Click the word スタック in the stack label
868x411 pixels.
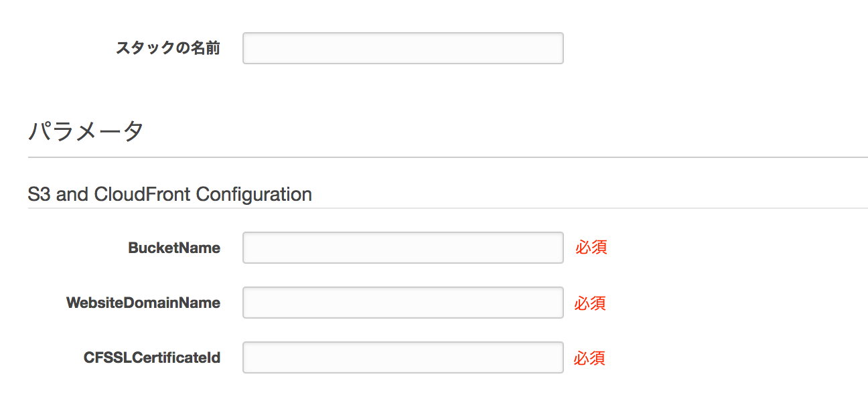point(145,48)
